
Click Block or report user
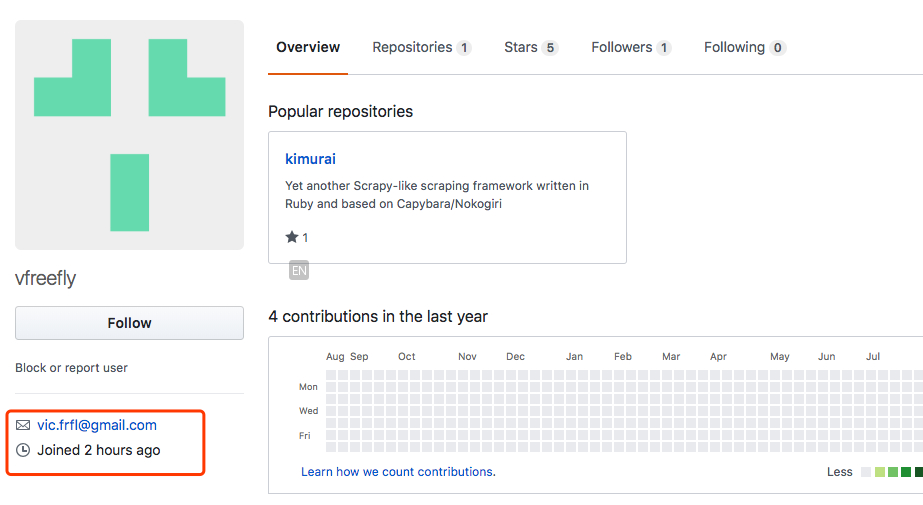coord(71,368)
